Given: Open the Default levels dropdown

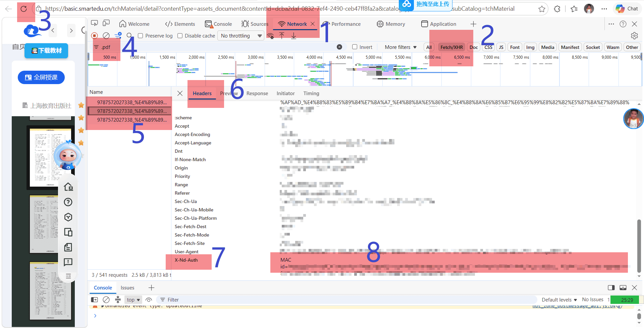Looking at the screenshot, I should click(x=559, y=300).
